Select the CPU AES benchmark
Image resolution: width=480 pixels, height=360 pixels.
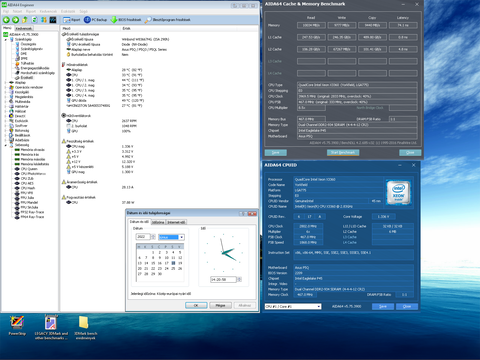(27, 183)
